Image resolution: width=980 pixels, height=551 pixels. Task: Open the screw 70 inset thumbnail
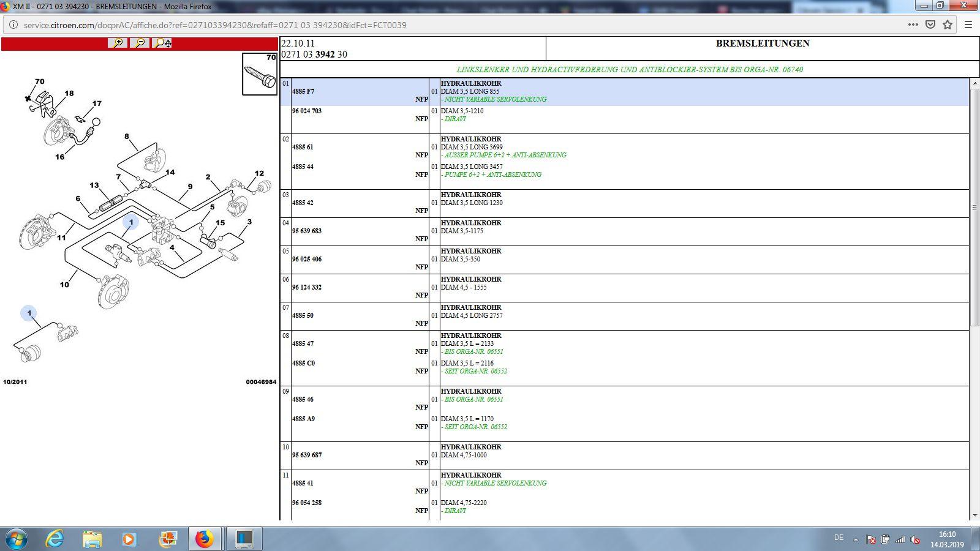coord(260,73)
